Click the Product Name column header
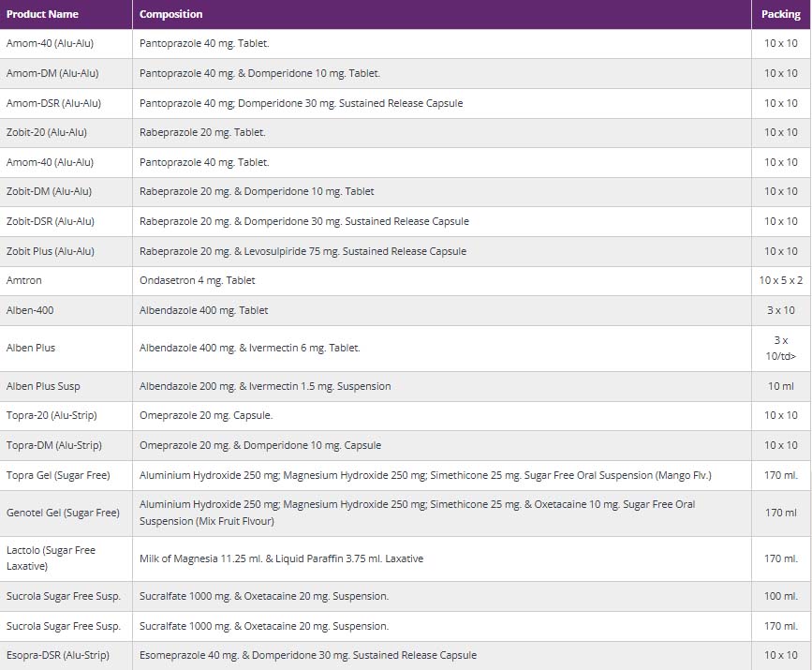The image size is (812, 670). point(42,14)
